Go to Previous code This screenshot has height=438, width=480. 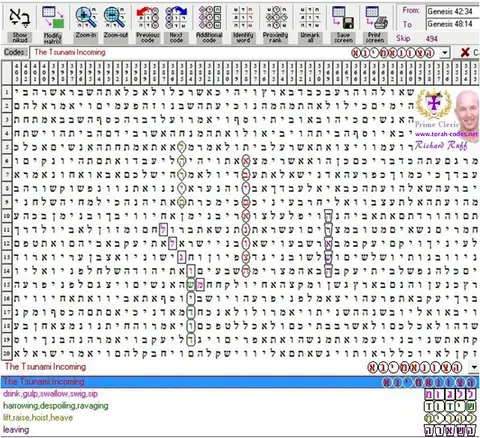point(148,17)
